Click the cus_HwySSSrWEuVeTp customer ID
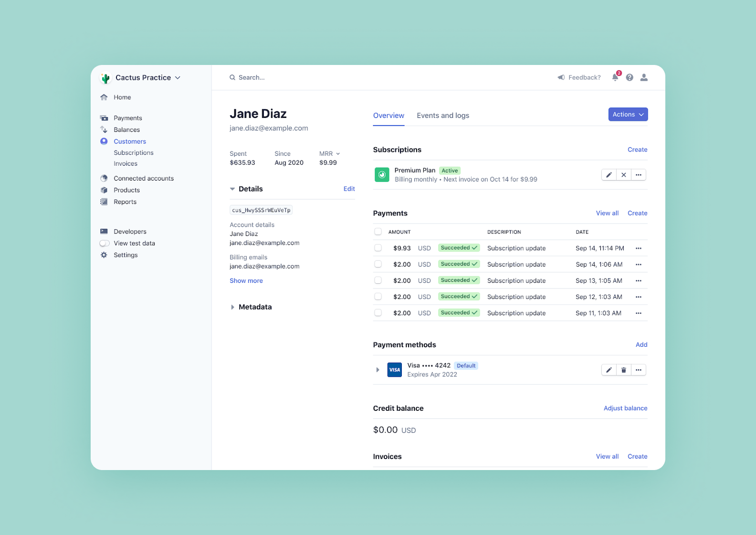Image resolution: width=756 pixels, height=535 pixels. (261, 210)
